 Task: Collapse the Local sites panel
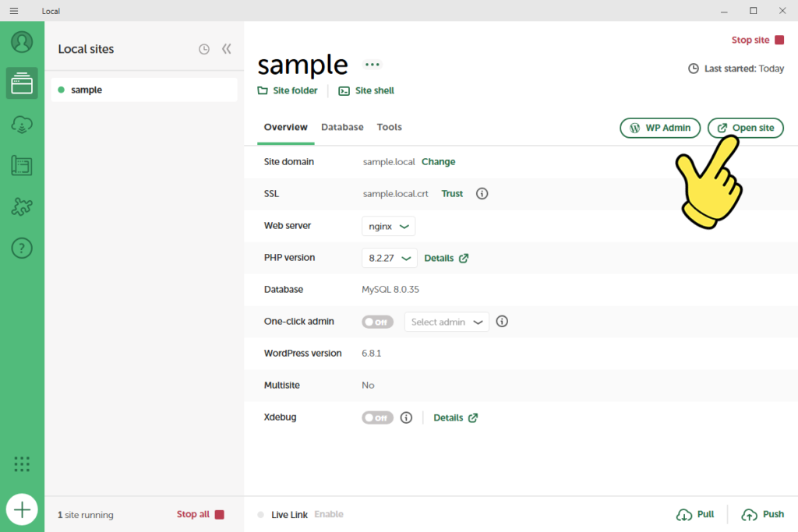(227, 49)
